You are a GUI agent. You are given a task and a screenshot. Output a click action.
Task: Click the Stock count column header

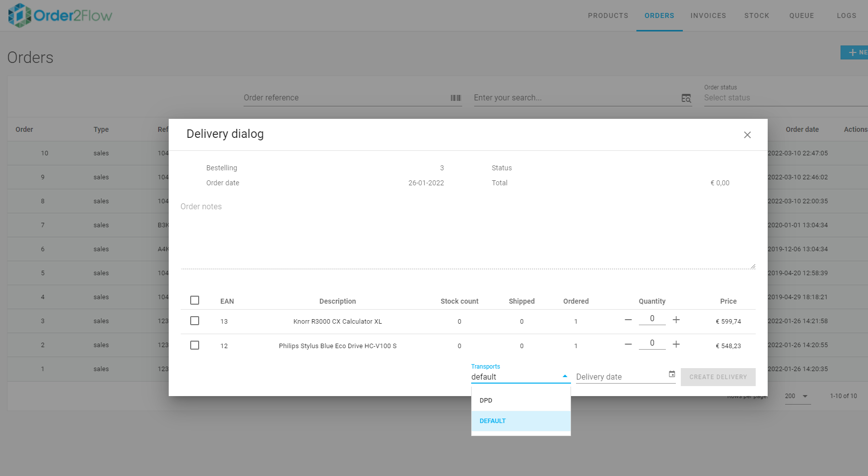click(x=459, y=301)
